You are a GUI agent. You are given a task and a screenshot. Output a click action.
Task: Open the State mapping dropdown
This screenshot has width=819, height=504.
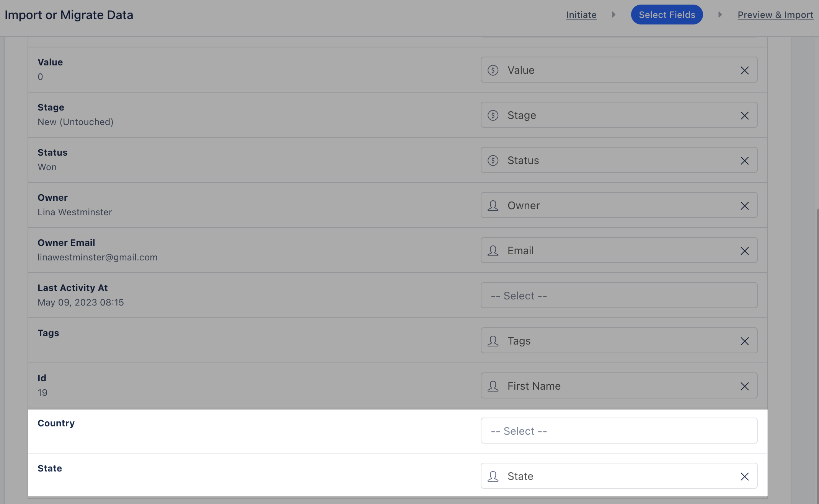coord(619,476)
